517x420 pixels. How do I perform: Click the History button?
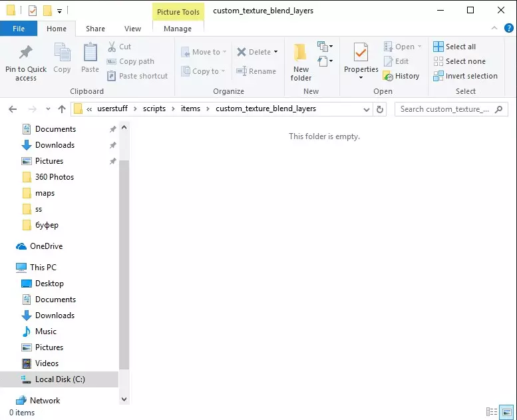pos(401,77)
